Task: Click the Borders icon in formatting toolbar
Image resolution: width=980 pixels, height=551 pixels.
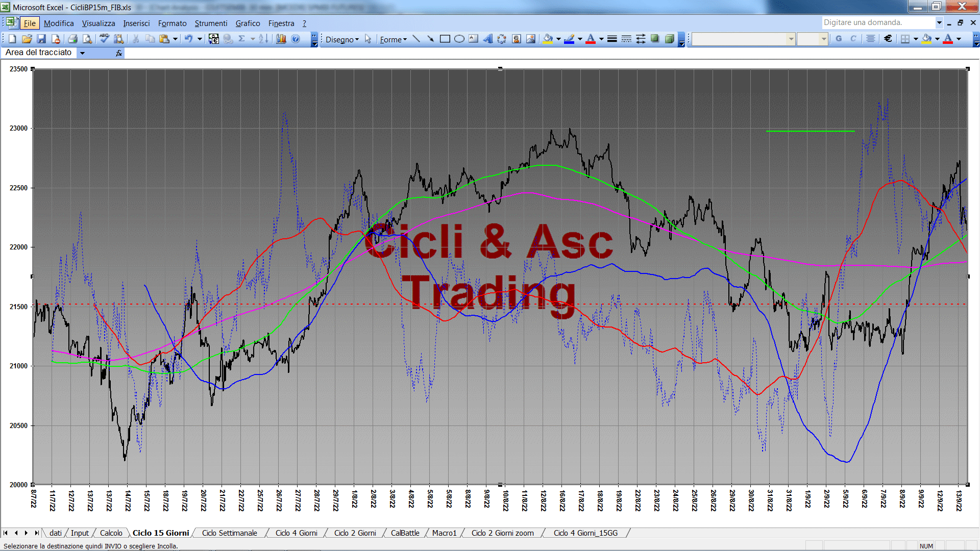Action: [905, 39]
